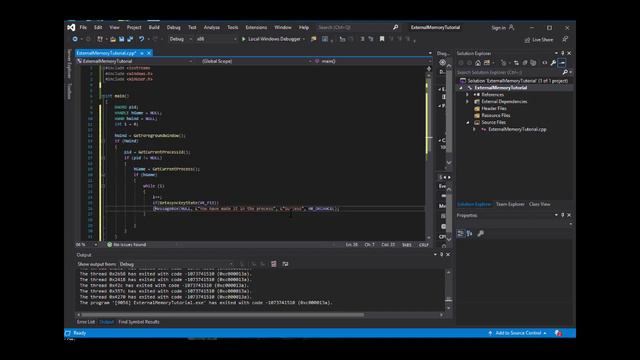Select the Resource Files folder
The height and width of the screenshot is (360, 640).
click(496, 116)
